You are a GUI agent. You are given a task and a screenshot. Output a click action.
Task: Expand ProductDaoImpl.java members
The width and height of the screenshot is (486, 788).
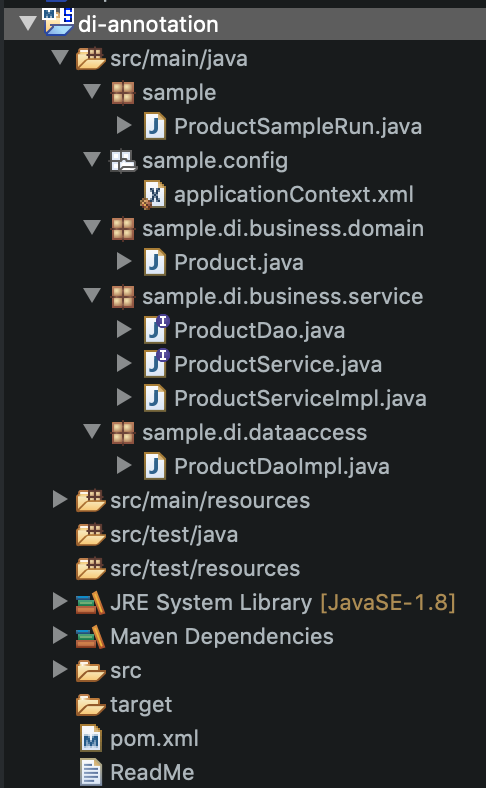click(x=124, y=465)
